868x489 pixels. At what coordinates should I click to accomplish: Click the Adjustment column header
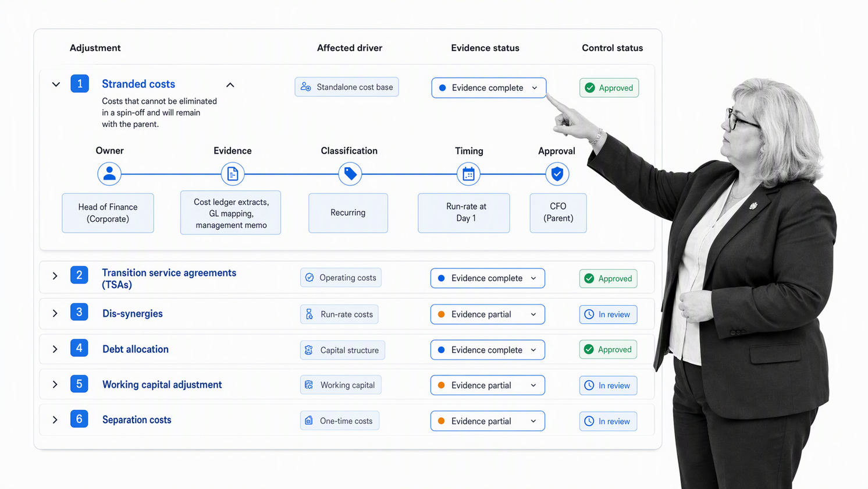click(x=95, y=48)
